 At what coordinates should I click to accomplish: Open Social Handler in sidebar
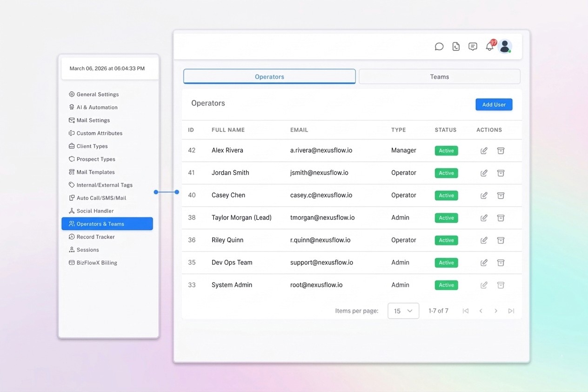91,211
